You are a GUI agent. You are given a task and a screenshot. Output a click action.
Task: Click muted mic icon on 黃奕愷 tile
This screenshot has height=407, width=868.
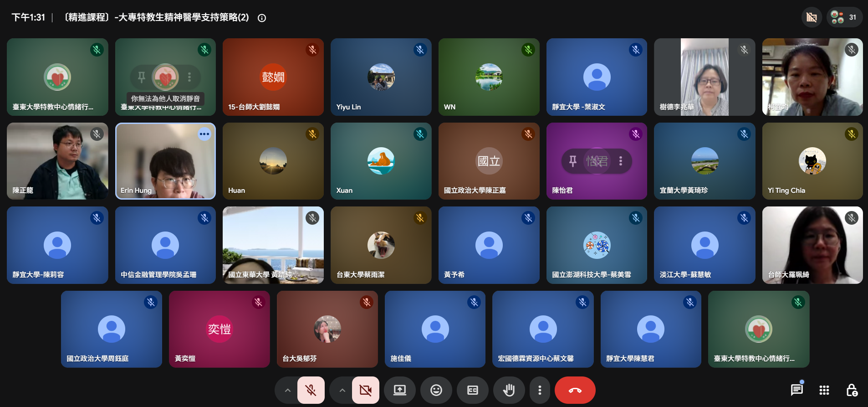click(x=259, y=302)
